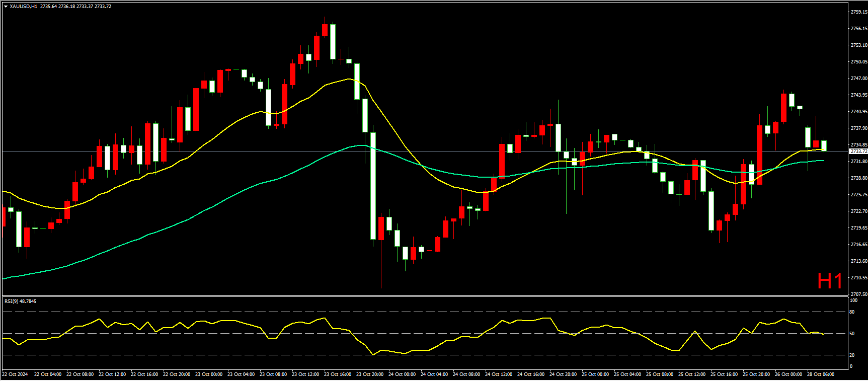Click the RSI scale value 50
The height and width of the screenshot is (381, 868).
pyautogui.click(x=852, y=334)
